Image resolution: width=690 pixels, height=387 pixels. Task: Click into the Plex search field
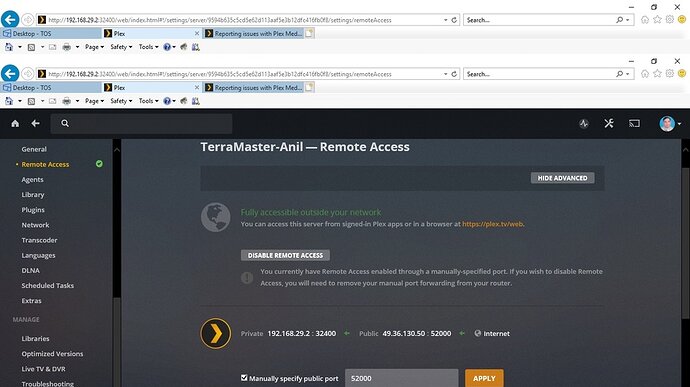pos(141,124)
